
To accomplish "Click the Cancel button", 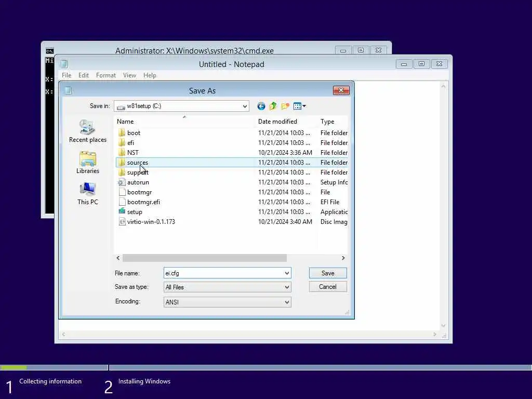I will 328,287.
